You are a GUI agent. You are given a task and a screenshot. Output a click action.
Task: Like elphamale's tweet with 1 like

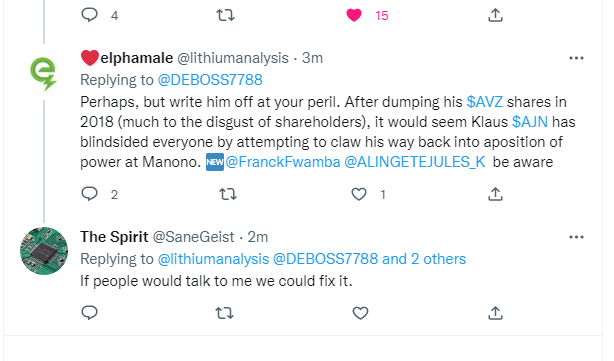(359, 194)
